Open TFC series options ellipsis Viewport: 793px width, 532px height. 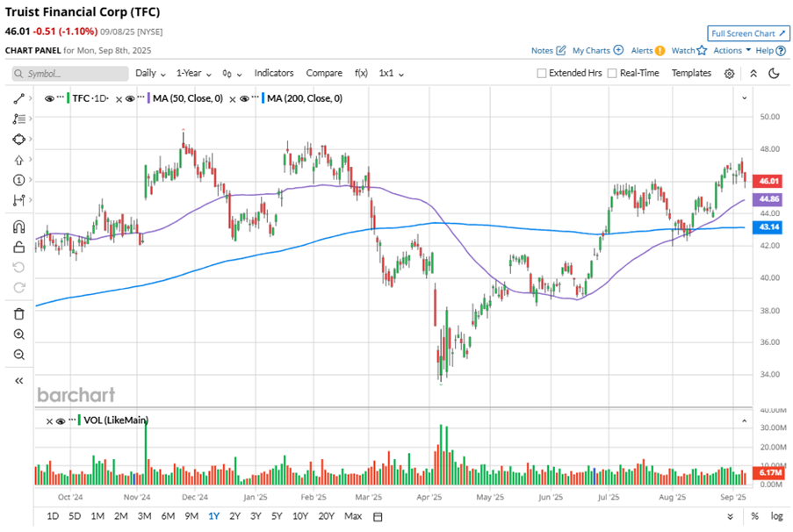click(x=61, y=96)
